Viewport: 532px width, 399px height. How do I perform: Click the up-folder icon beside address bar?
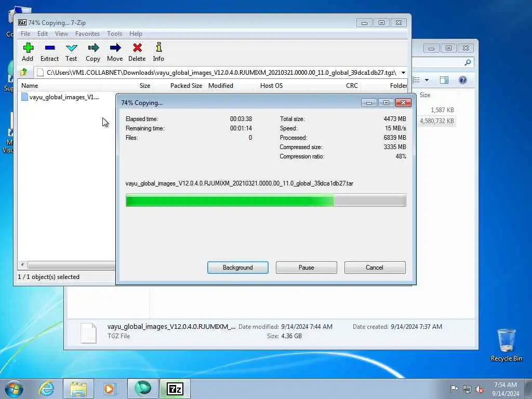point(24,72)
